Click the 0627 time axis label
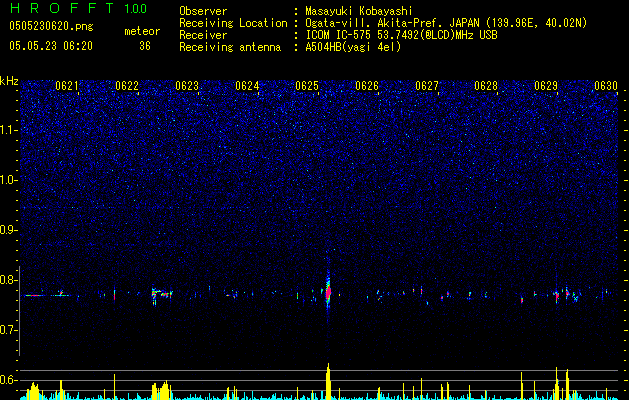Screen dimensions: 629x400 coord(427,86)
